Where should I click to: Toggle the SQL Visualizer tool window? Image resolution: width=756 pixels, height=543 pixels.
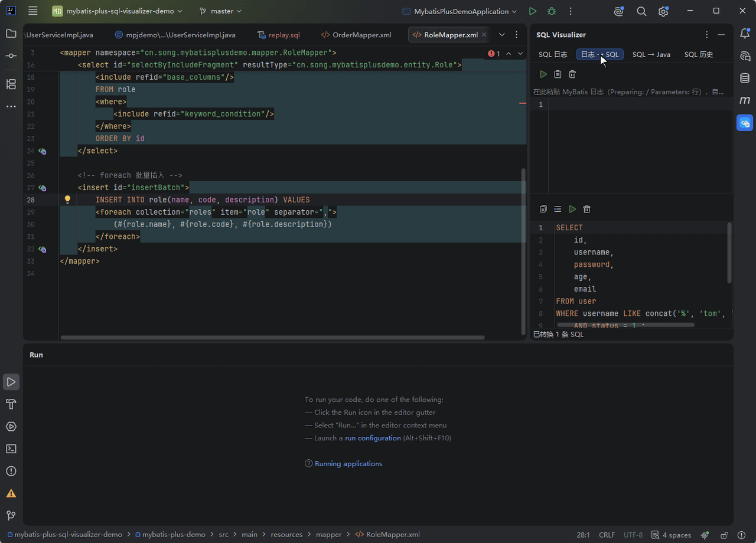pos(745,123)
